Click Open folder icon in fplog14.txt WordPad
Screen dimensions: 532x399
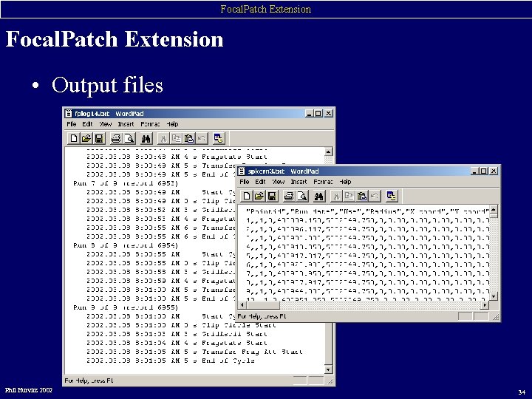(86, 138)
